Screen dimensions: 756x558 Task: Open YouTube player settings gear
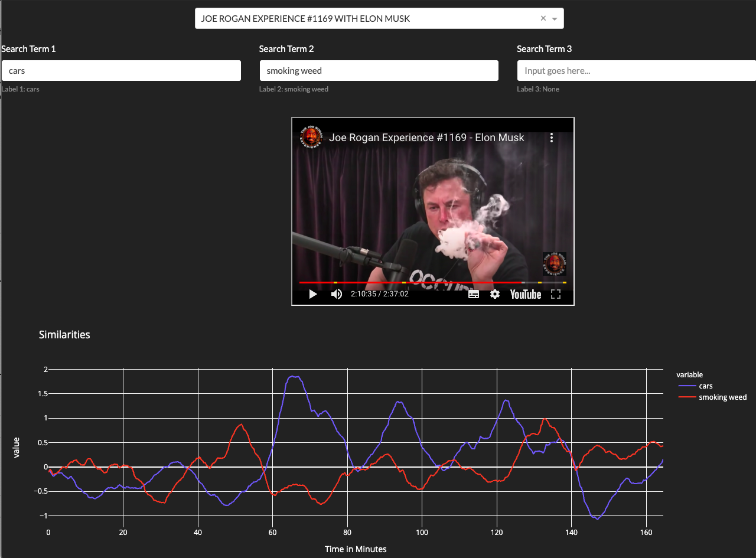[x=495, y=294]
